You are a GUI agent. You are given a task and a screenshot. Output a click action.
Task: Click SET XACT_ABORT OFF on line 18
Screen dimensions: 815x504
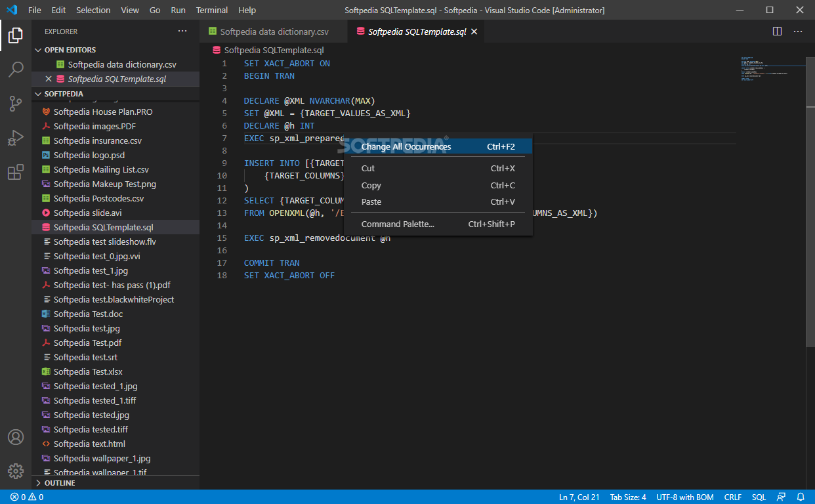click(x=289, y=276)
